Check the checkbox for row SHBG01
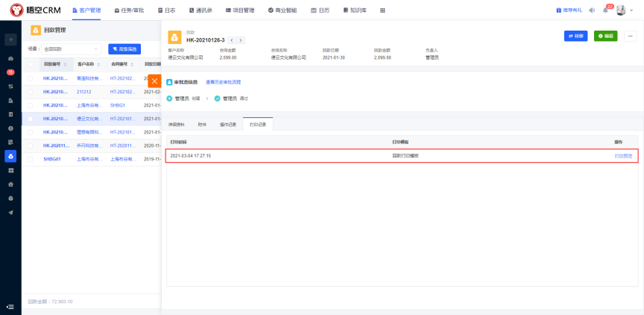 click(x=31, y=159)
